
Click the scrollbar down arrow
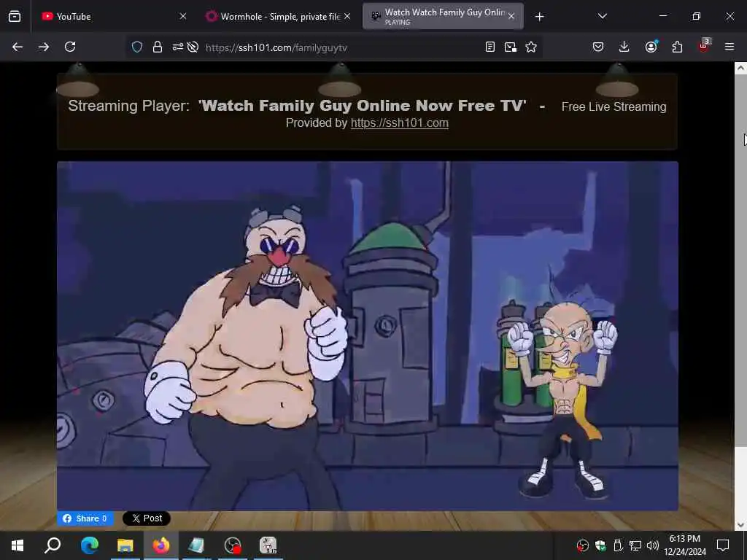pos(740,525)
